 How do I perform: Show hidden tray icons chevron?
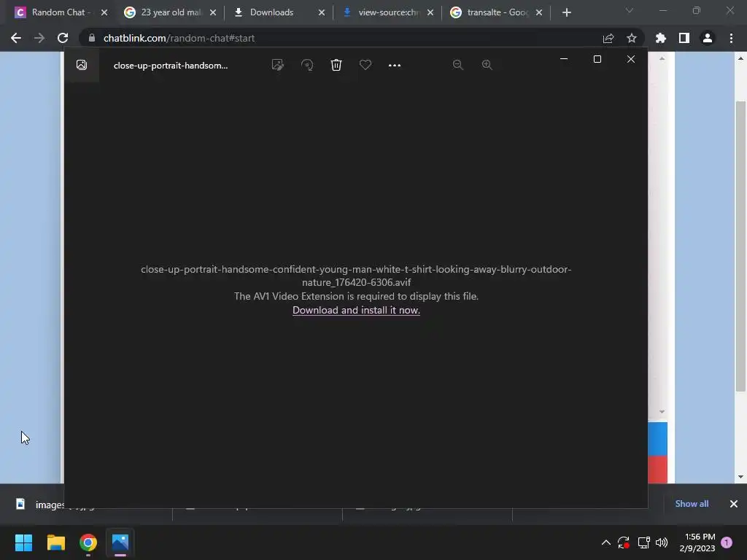click(x=606, y=542)
